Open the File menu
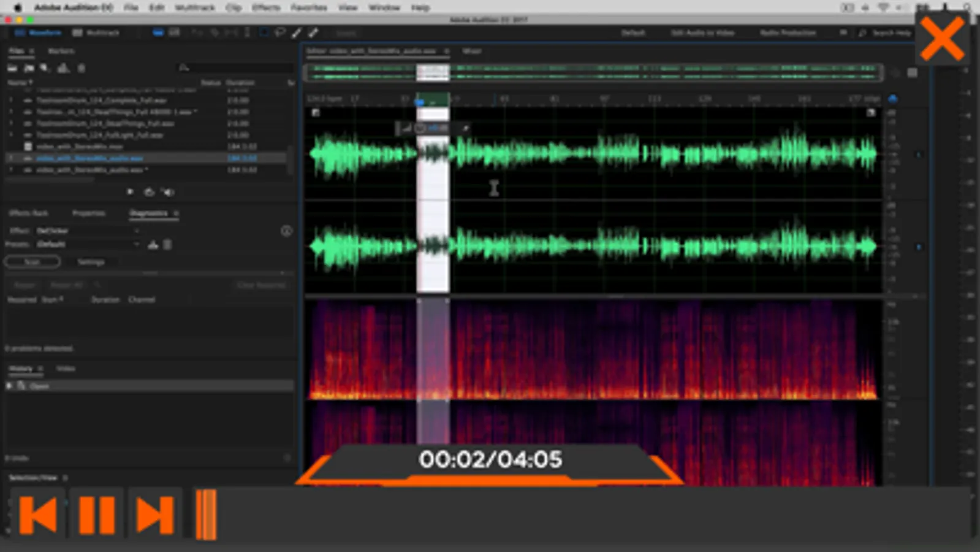Image resolution: width=980 pixels, height=552 pixels. tap(131, 7)
